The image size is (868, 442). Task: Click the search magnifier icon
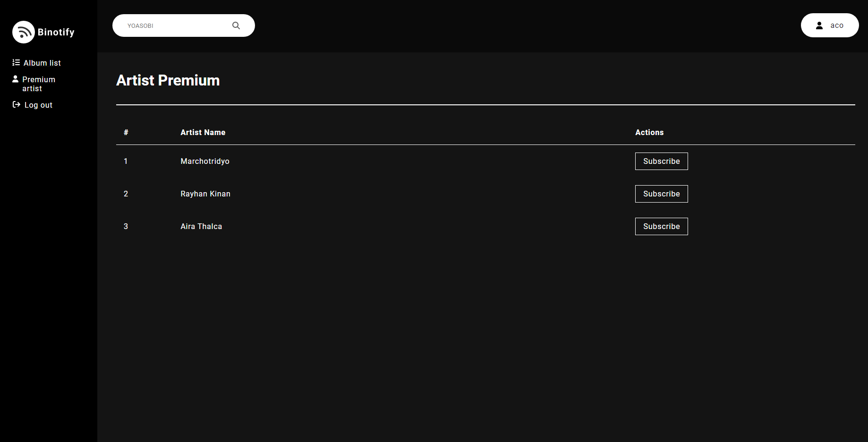pos(236,25)
